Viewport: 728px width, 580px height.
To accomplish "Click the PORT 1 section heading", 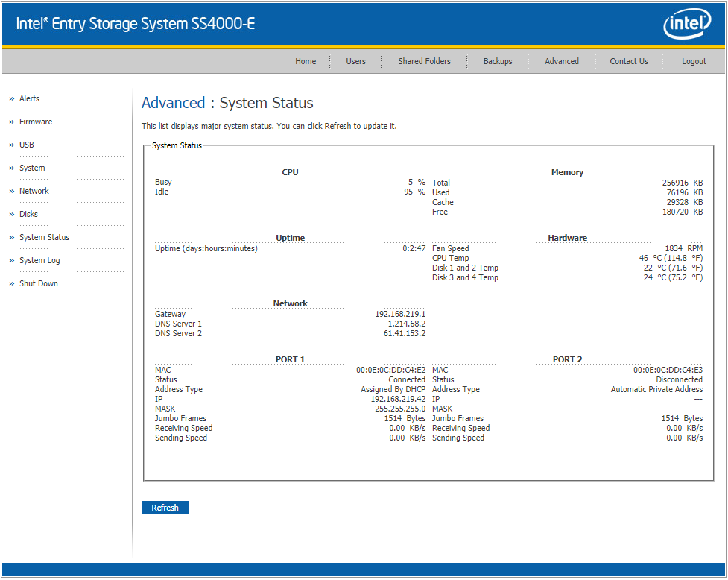I will pyautogui.click(x=290, y=359).
